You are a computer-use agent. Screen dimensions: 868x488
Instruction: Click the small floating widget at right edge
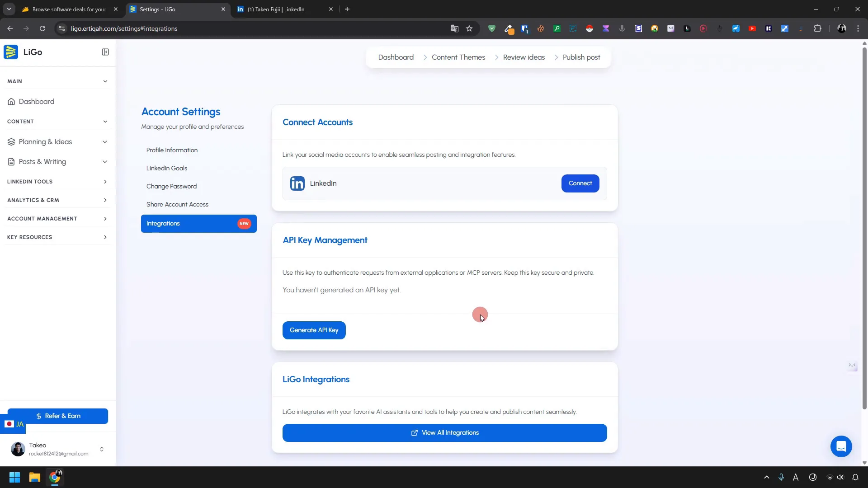coord(852,365)
